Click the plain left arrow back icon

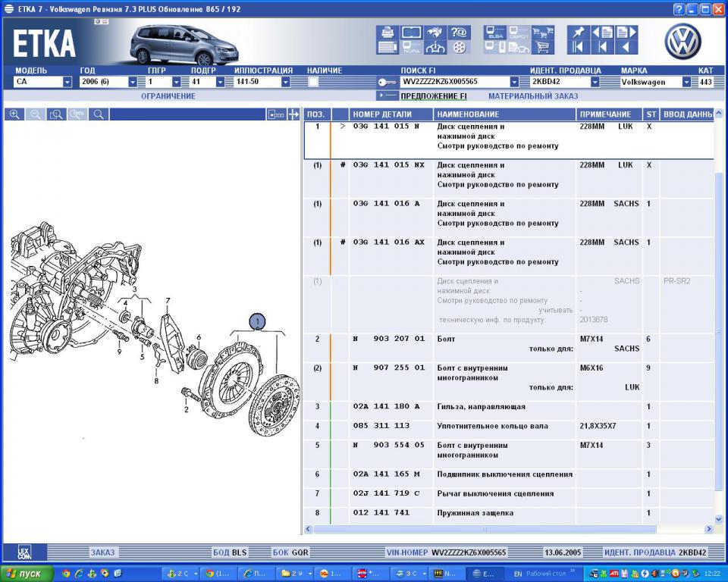point(626,47)
